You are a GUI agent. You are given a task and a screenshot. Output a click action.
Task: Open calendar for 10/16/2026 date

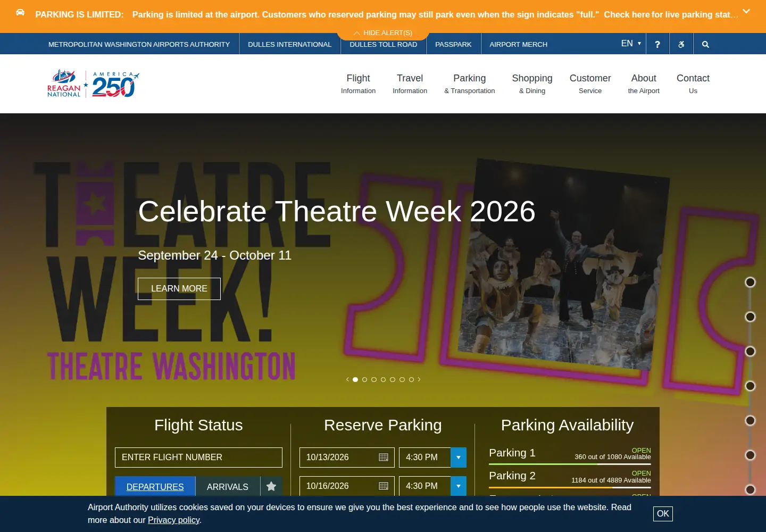384,486
